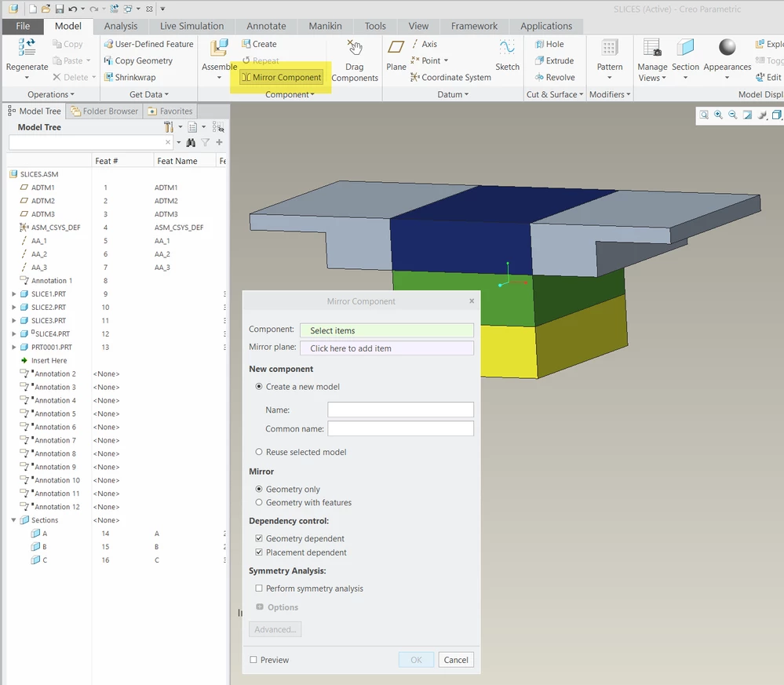
Task: Click the Component Select items collector
Action: click(386, 330)
